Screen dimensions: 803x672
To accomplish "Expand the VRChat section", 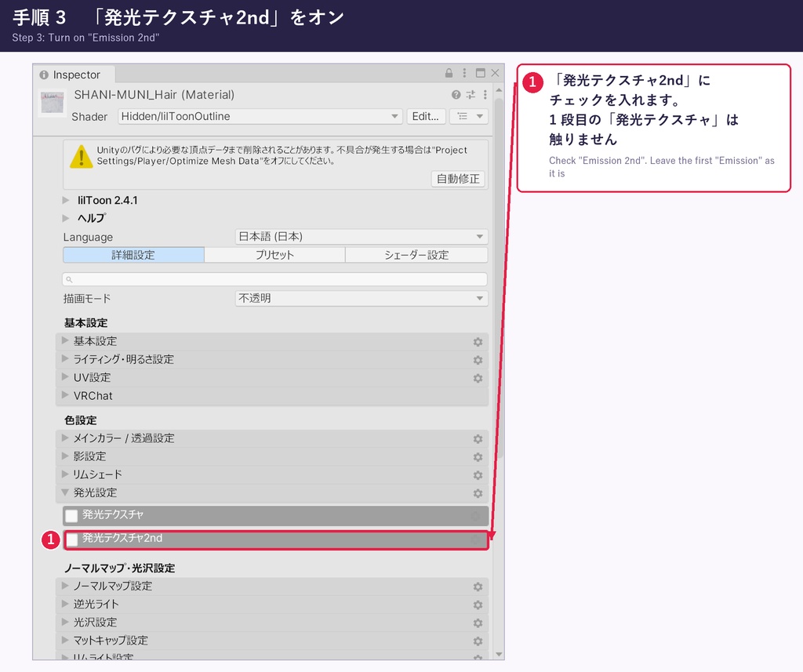I will 272,396.
